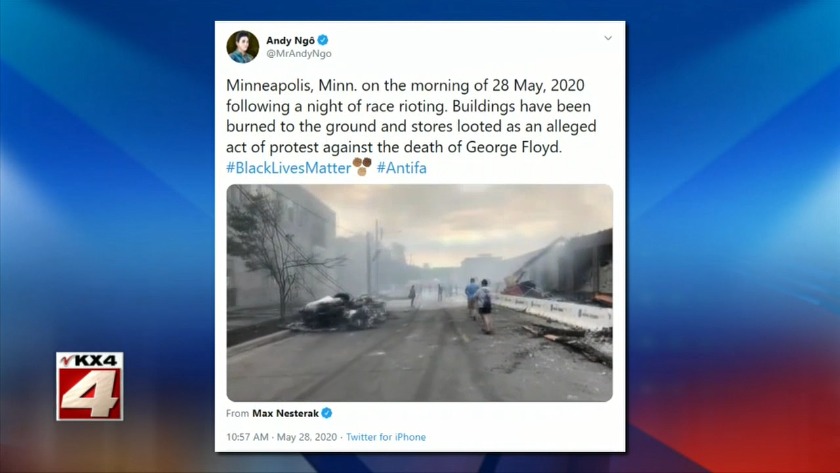This screenshot has height=473, width=840.
Task: Click the KX4 text atop the station logo
Action: [89, 361]
